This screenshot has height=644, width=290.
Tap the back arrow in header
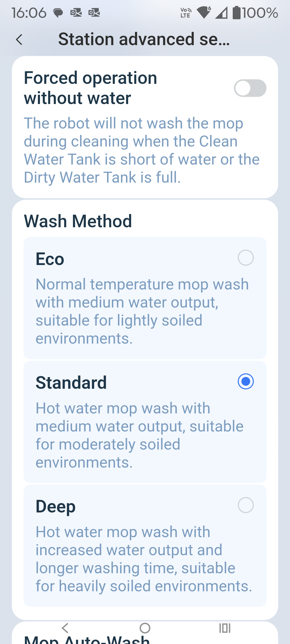click(19, 40)
